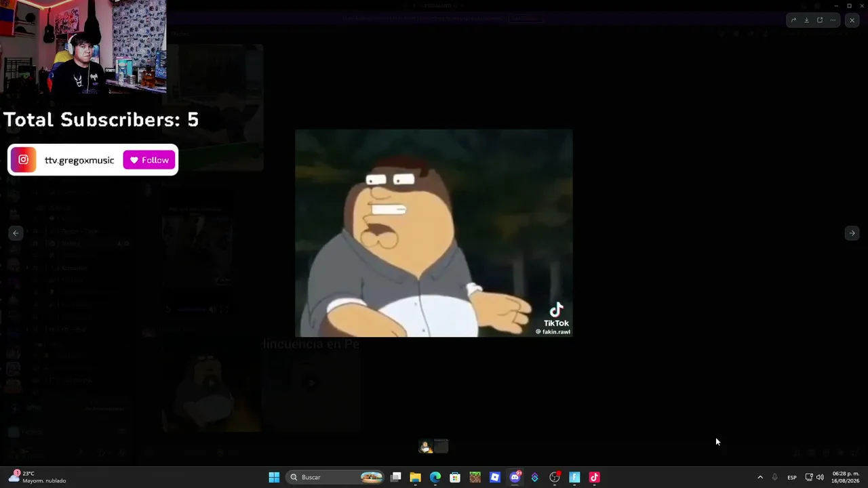Select the Peter Griffin thumbnail in bottom strip

[x=426, y=447]
